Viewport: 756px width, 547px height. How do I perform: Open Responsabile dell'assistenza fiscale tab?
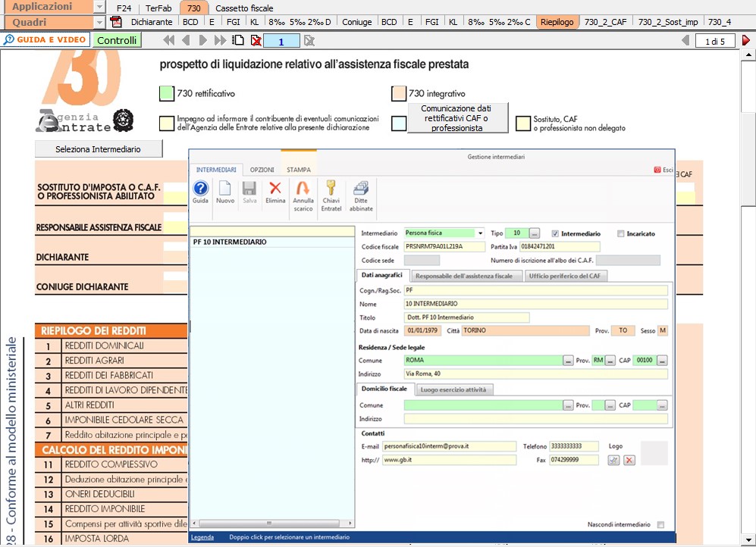point(466,276)
